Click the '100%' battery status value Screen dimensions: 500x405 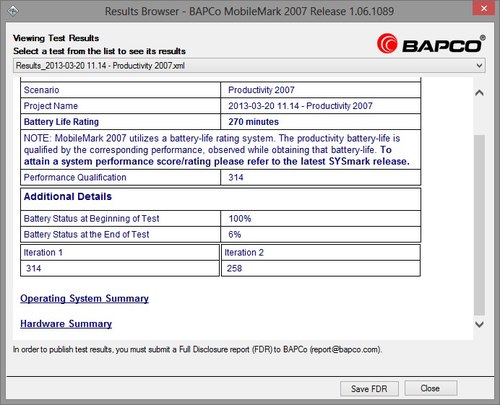pos(240,219)
